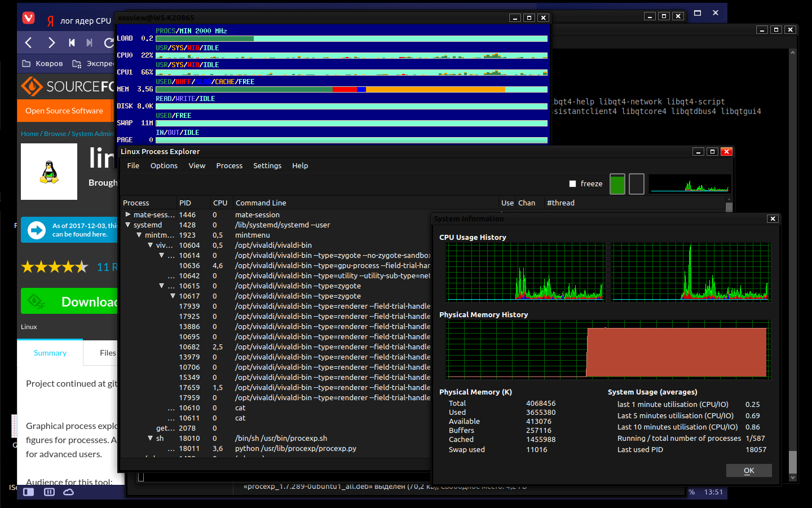Image resolution: width=812 pixels, height=508 pixels.
Task: Sort by the CPU column header
Action: 220,203
